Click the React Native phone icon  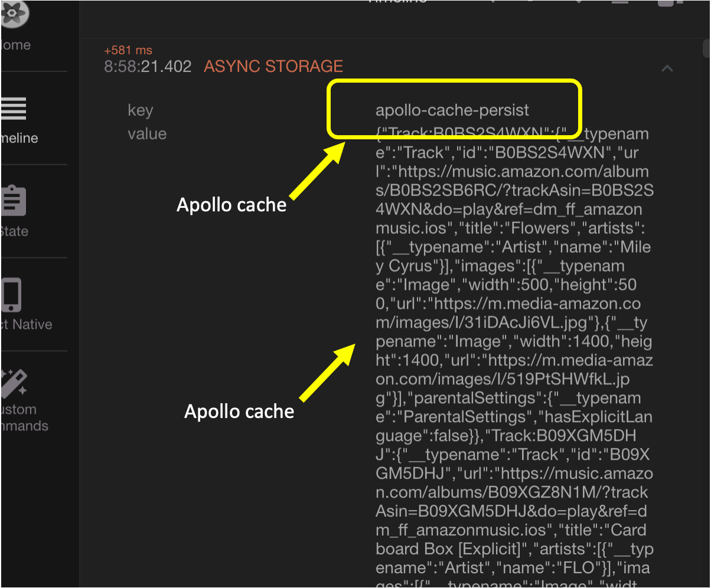pyautogui.click(x=13, y=294)
